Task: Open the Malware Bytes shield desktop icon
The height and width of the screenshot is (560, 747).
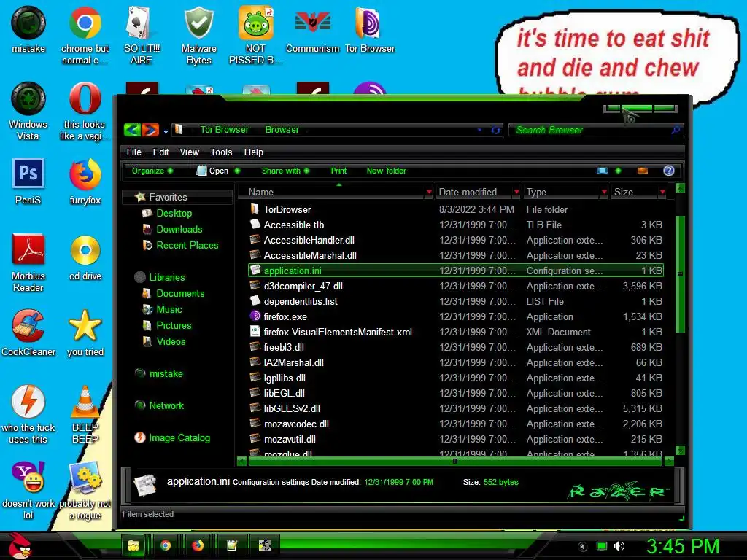Action: [198, 36]
